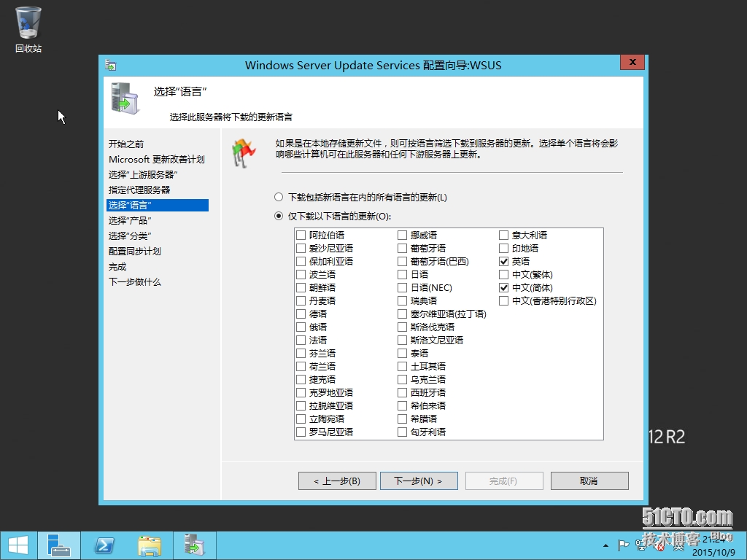Open Action Center flag in tray

click(623, 545)
